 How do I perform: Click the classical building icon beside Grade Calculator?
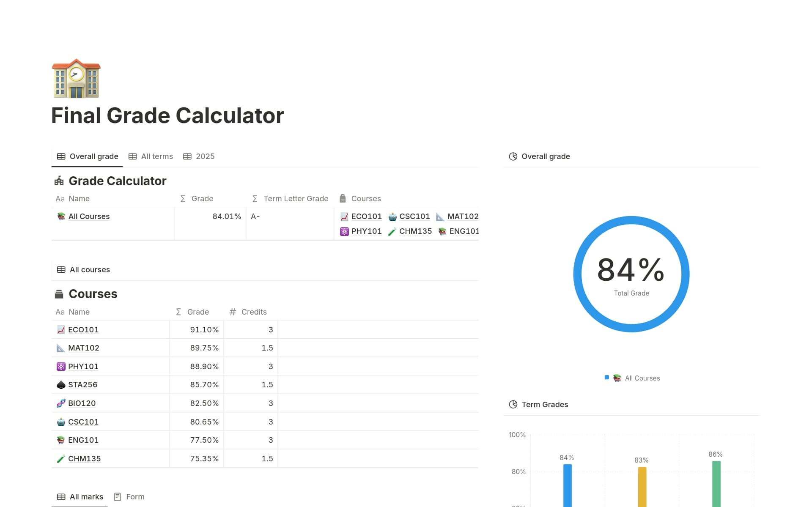click(x=60, y=181)
